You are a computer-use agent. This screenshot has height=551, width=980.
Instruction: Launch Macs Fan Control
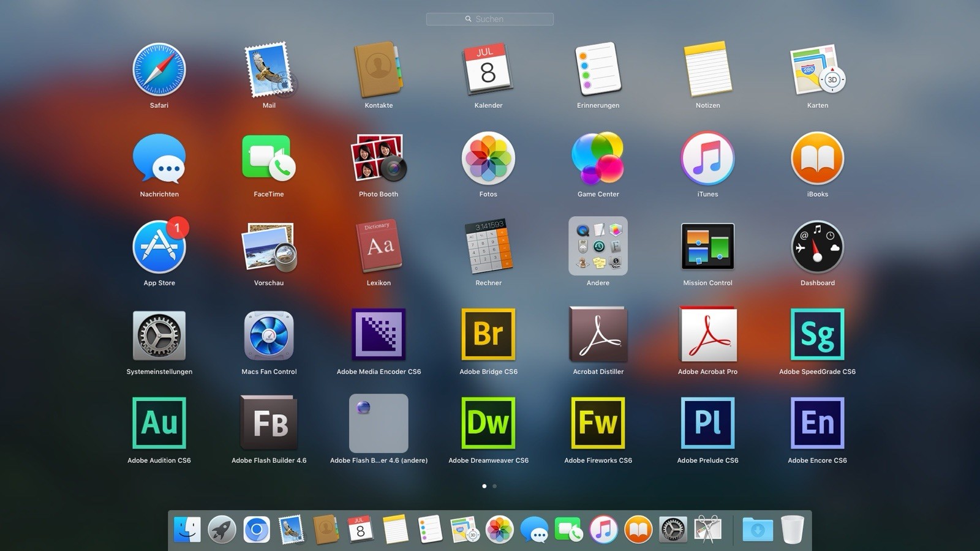click(269, 335)
